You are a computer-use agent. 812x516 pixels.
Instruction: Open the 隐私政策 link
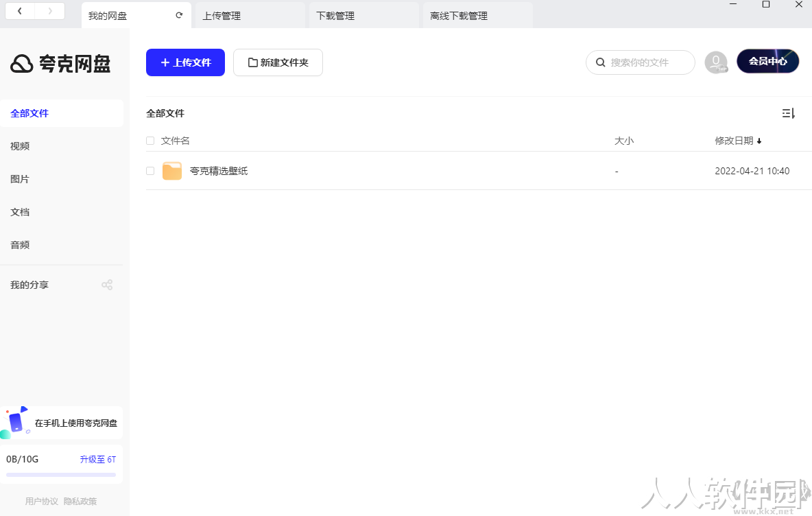point(80,501)
